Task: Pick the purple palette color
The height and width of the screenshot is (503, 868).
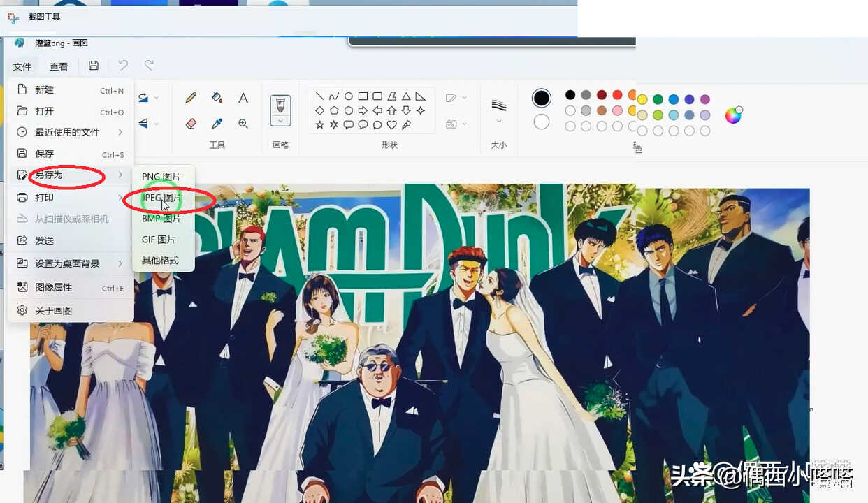Action: (705, 99)
